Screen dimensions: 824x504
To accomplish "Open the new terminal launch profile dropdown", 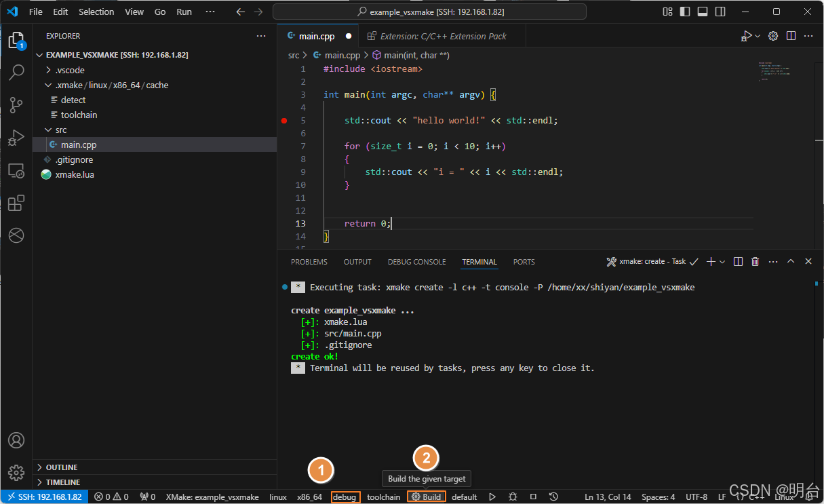I will click(722, 262).
